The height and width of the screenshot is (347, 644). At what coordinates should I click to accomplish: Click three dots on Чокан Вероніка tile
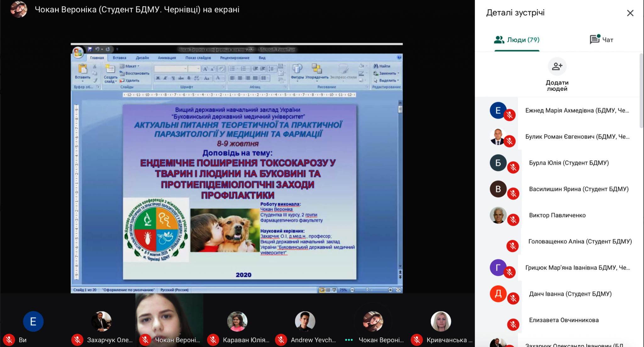pyautogui.click(x=349, y=340)
